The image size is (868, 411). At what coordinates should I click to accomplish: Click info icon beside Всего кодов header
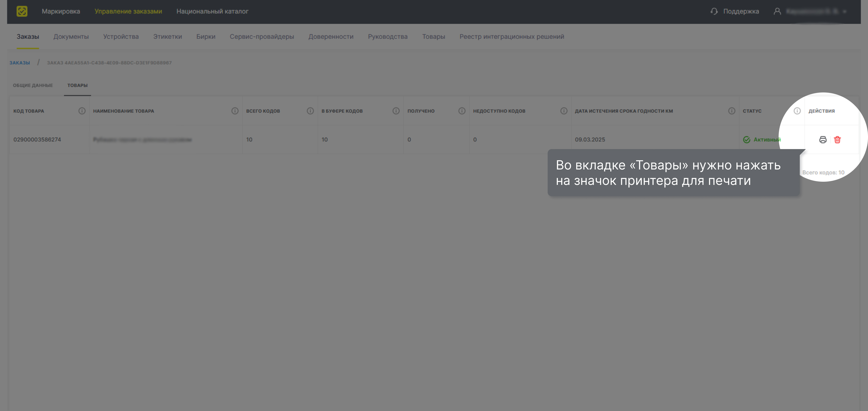tap(310, 111)
